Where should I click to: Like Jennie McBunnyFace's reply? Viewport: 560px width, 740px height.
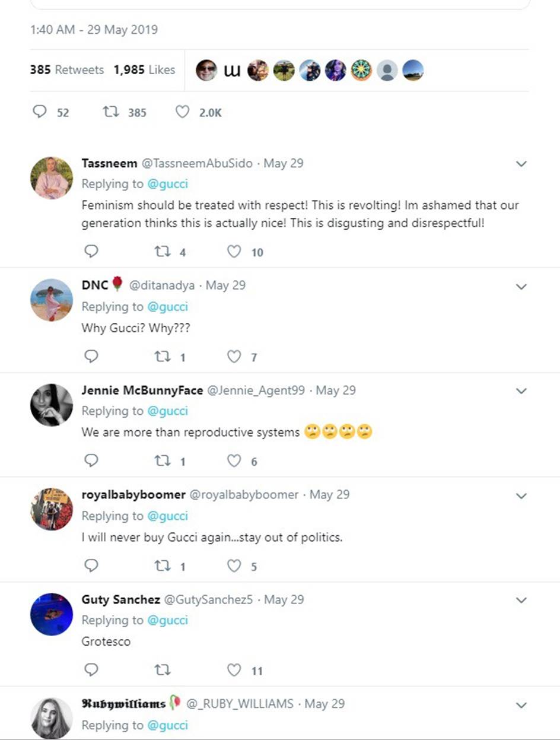click(x=234, y=461)
